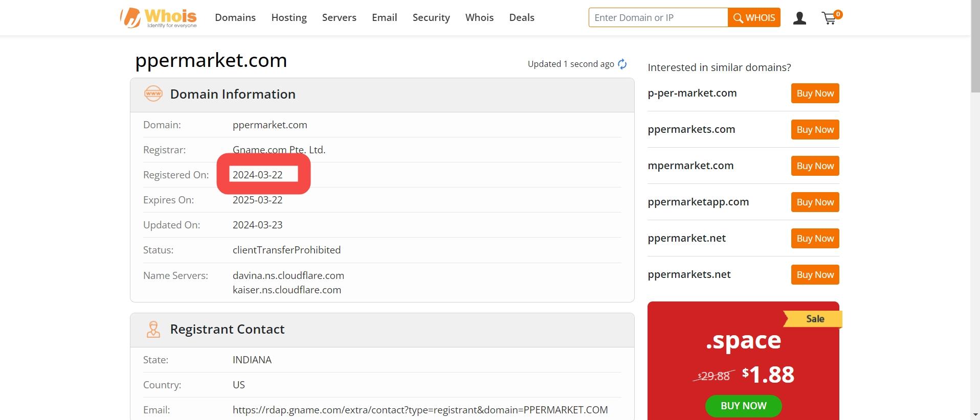
Task: Select the updated date 2024-03-23
Action: (x=257, y=225)
